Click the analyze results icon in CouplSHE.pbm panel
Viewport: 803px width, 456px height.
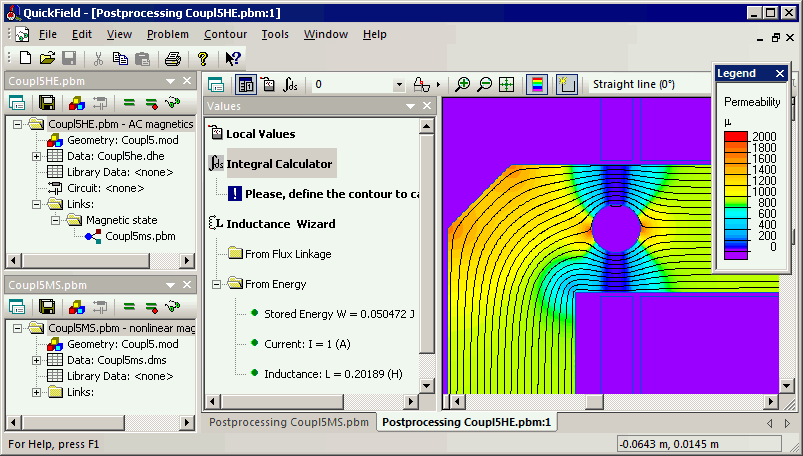coord(173,103)
